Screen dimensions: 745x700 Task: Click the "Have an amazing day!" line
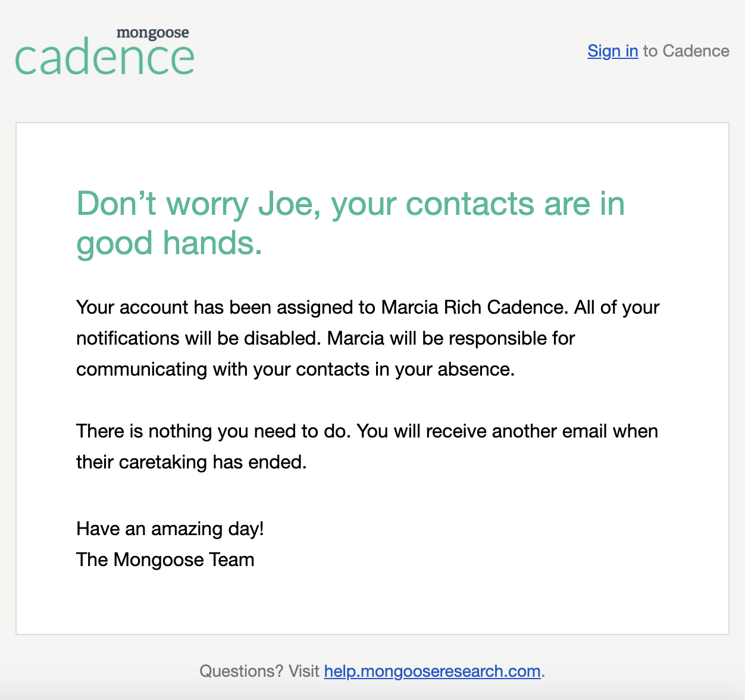(170, 529)
